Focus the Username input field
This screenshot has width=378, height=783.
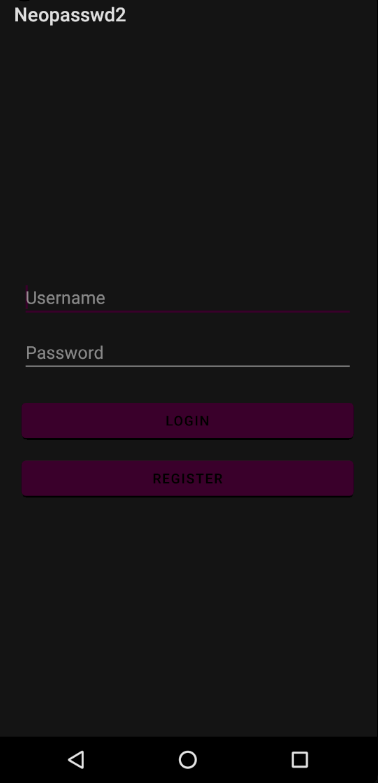[x=188, y=298]
